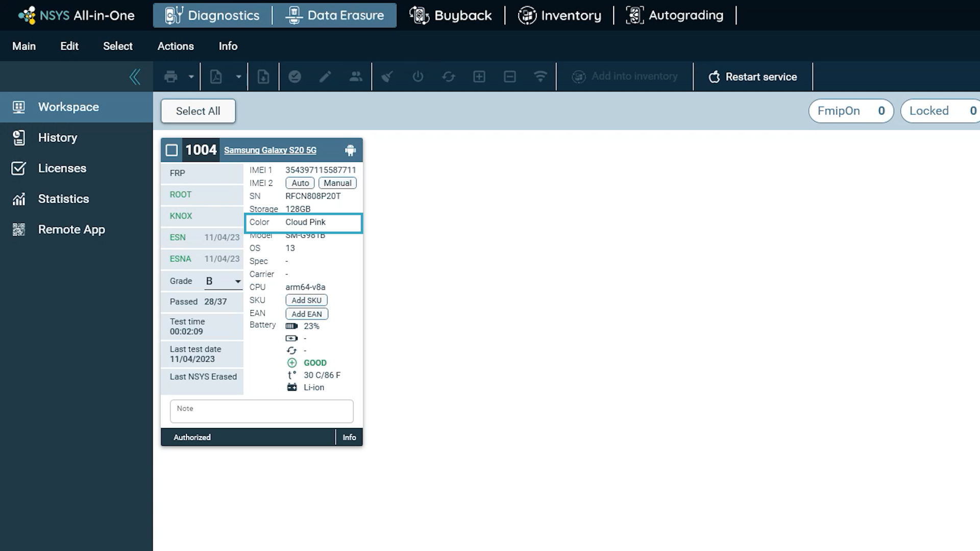Click the refresh sync toolbar icon
Viewport: 980px width, 551px height.
click(449, 77)
